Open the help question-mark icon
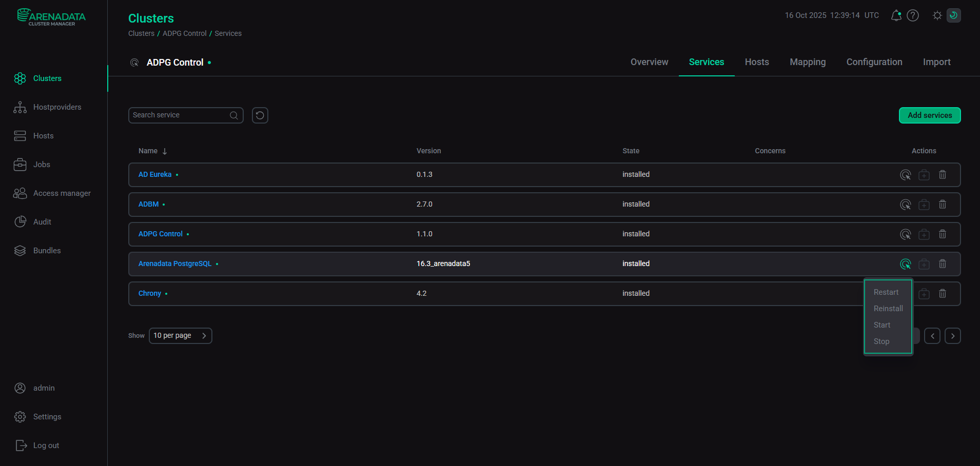 click(913, 15)
